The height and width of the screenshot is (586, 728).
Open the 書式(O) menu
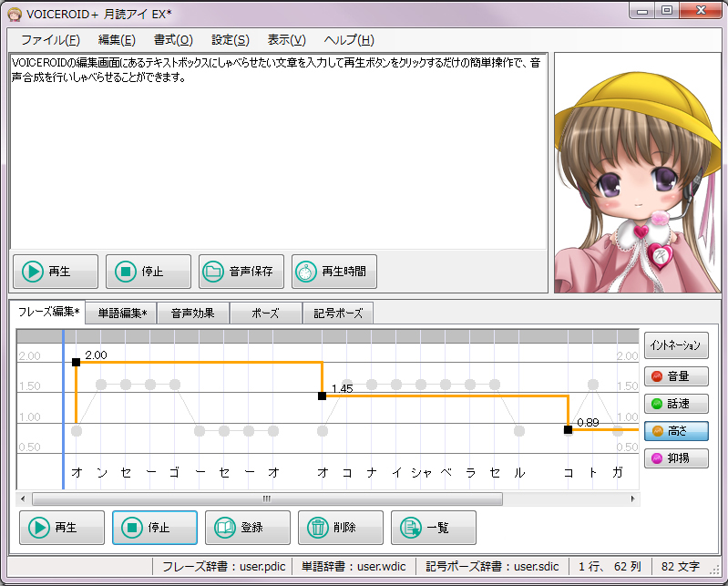[173, 40]
